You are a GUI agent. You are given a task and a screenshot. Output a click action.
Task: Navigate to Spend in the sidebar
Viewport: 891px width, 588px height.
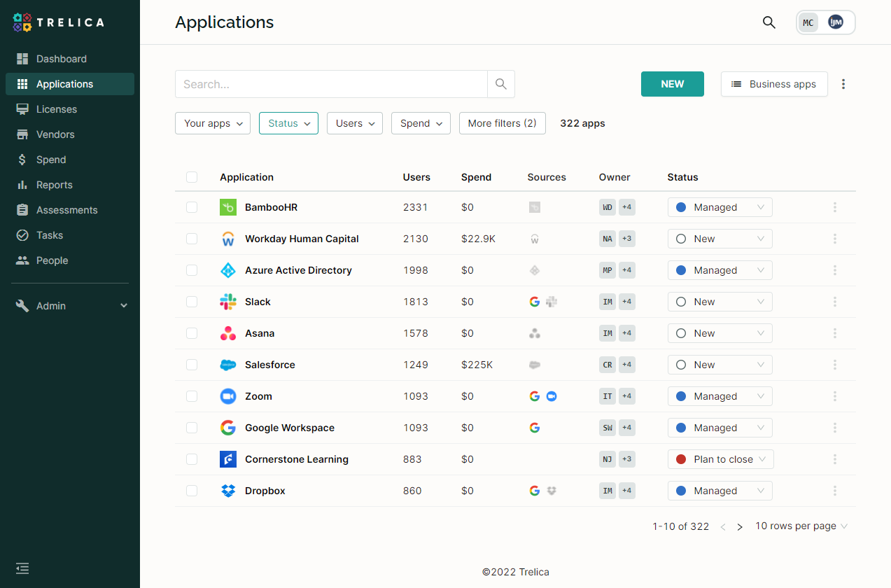click(x=70, y=160)
